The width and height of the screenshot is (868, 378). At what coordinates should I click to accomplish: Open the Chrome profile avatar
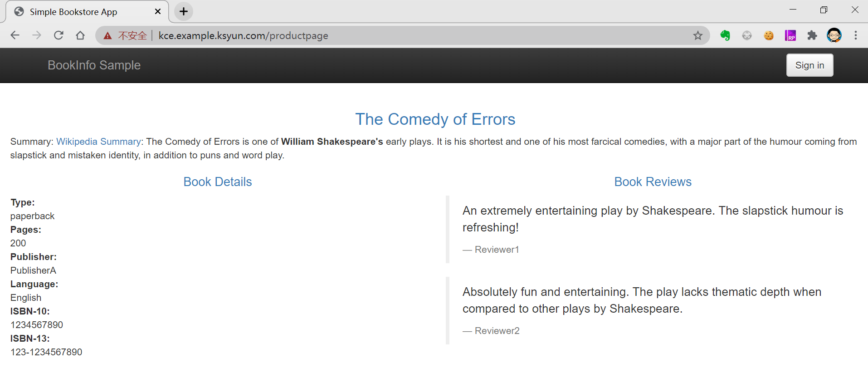click(x=834, y=35)
